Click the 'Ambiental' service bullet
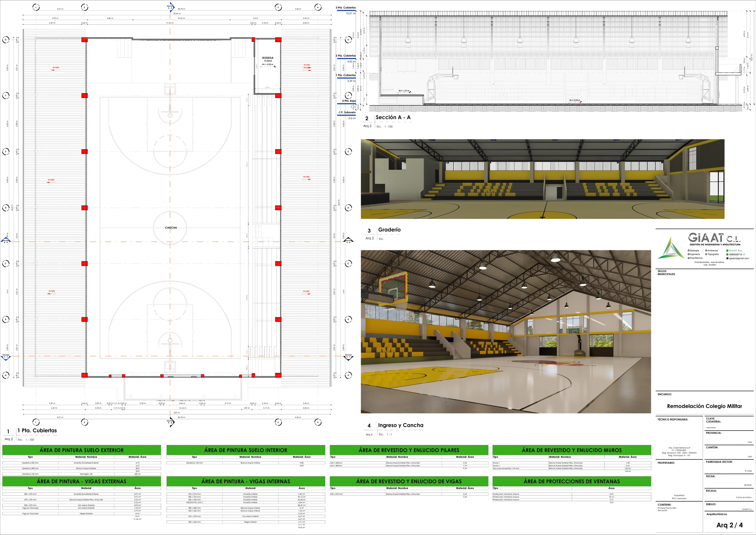The height and width of the screenshot is (535, 756). coord(712,251)
